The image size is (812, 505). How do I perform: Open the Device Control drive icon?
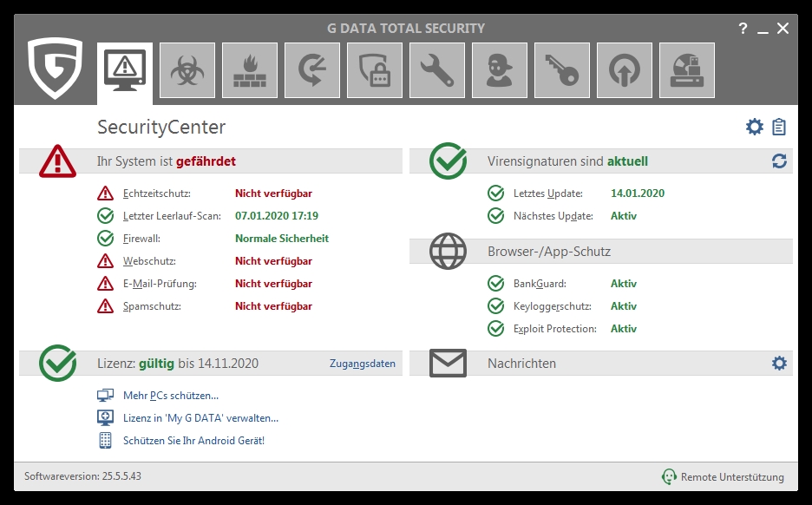(x=687, y=70)
